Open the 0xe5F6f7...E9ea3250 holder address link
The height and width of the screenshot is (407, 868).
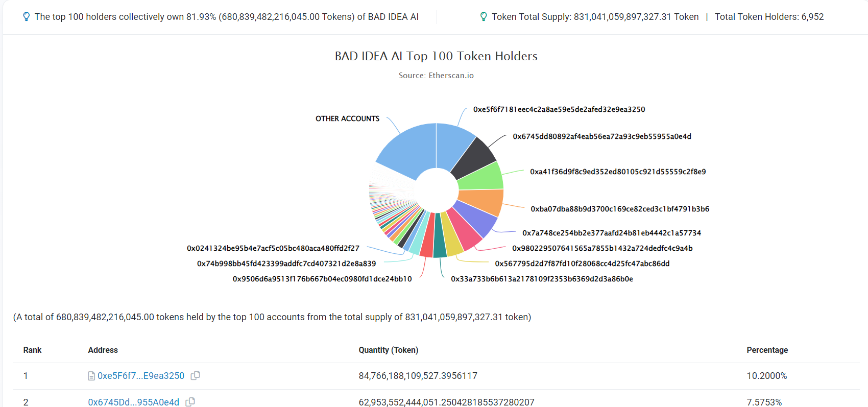pos(141,376)
